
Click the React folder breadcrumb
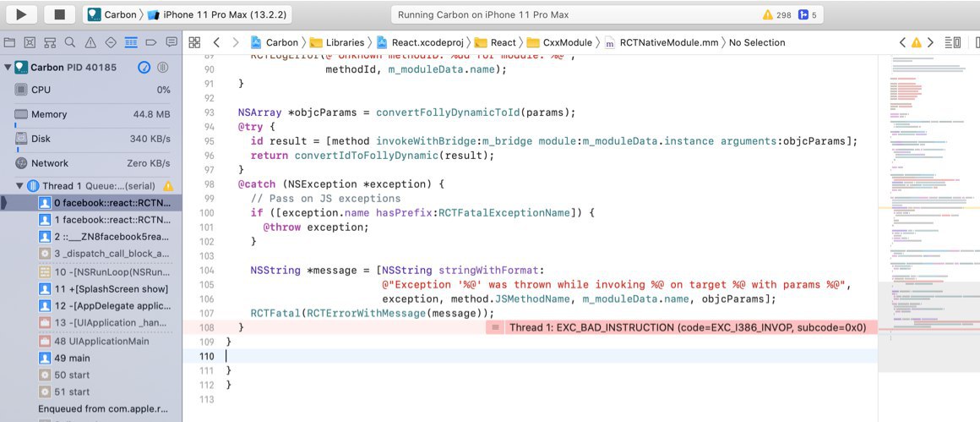tap(496, 42)
